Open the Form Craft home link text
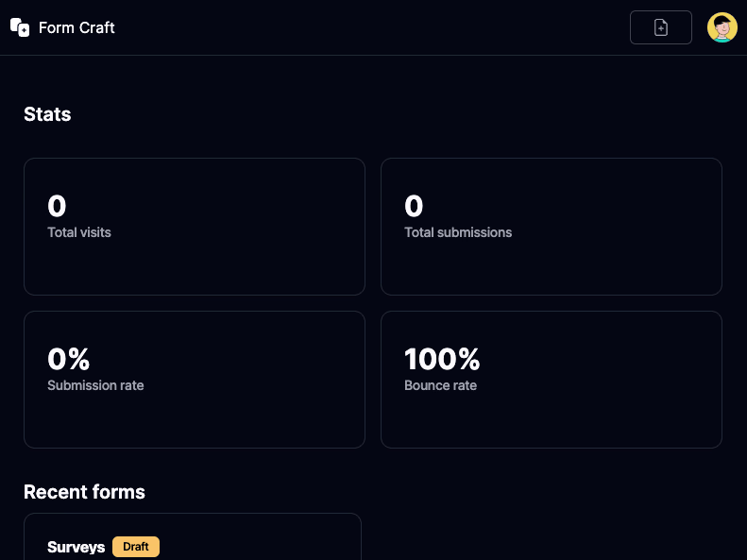Screen dimensions: 747x560 pyautogui.click(x=76, y=27)
